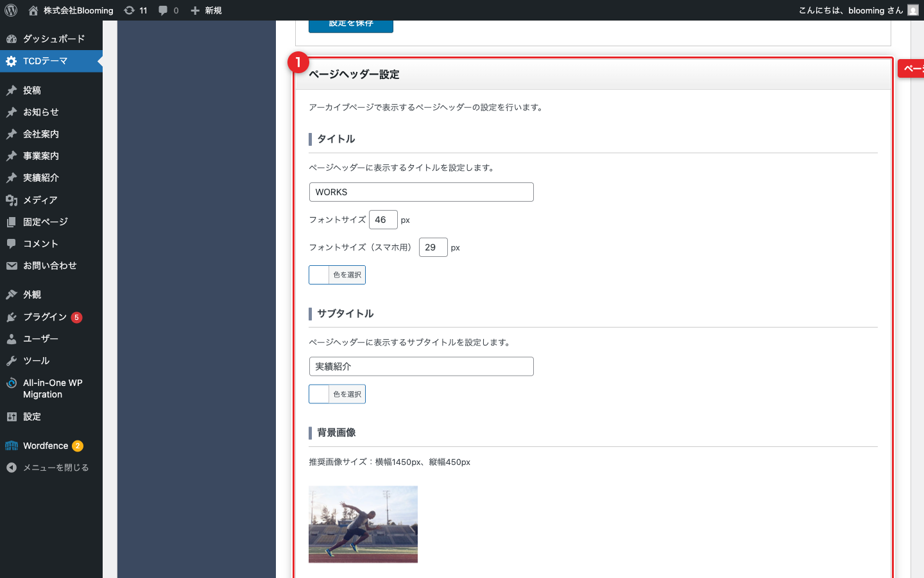Viewport: 924px width, 578px height.
Task: Click the 設定を保存 save settings button
Action: [x=351, y=24]
